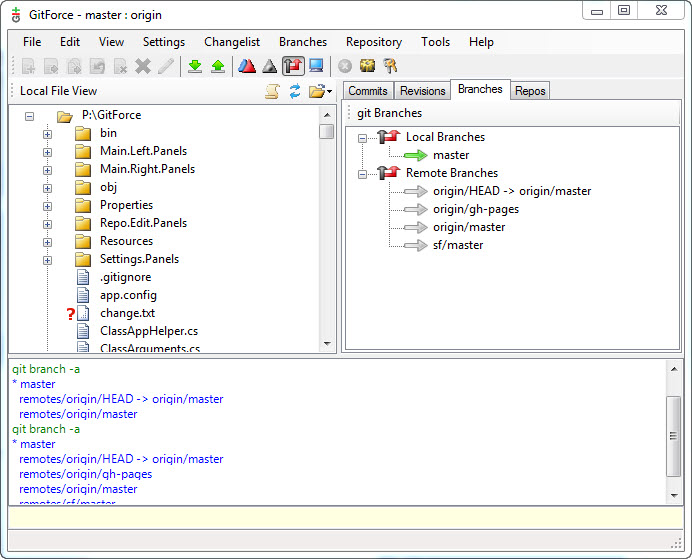Open the Branches menu

tap(303, 42)
